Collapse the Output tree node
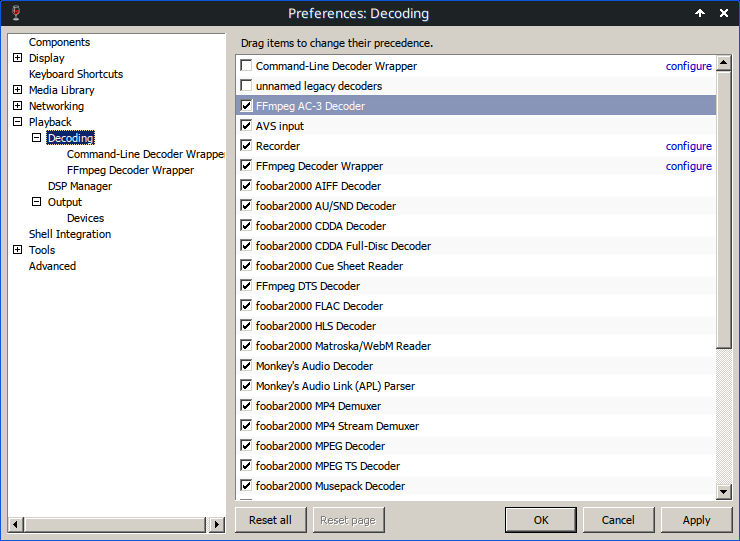Screen dimensions: 740x541 coord(36,202)
